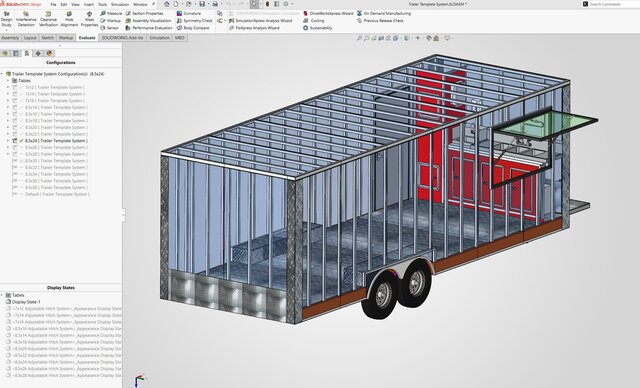Expand the Tables node under Configurations
This screenshot has height=388, width=640.
pos(8,81)
